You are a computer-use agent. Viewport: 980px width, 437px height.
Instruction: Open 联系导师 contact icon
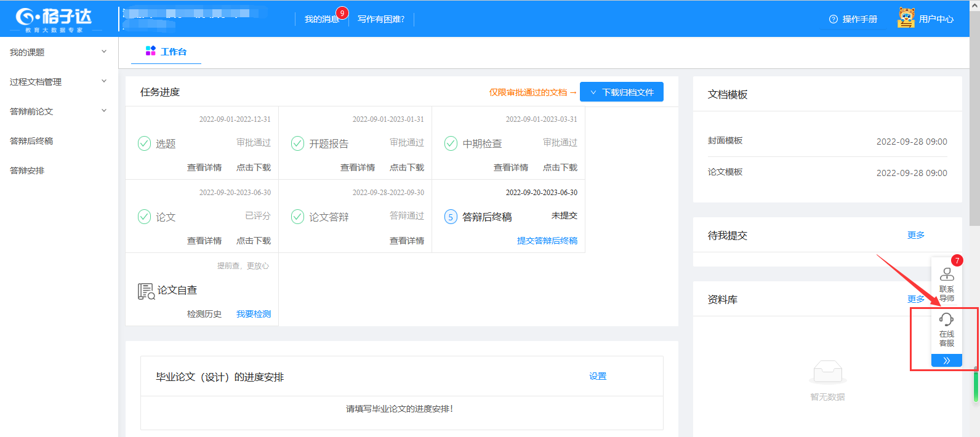947,275
